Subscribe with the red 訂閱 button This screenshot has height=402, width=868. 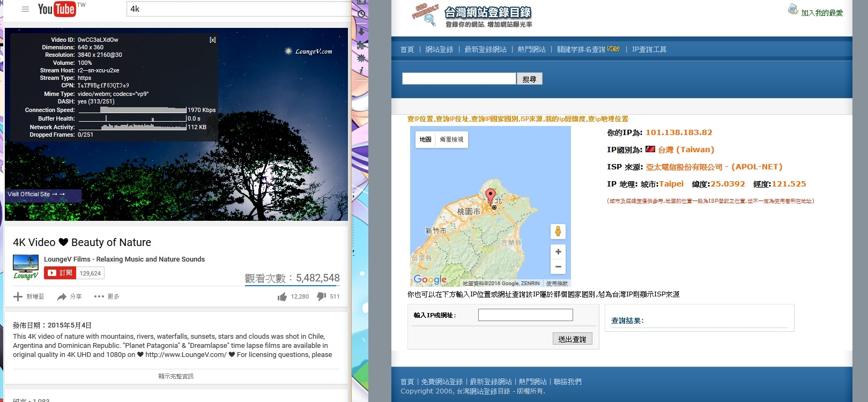click(60, 273)
